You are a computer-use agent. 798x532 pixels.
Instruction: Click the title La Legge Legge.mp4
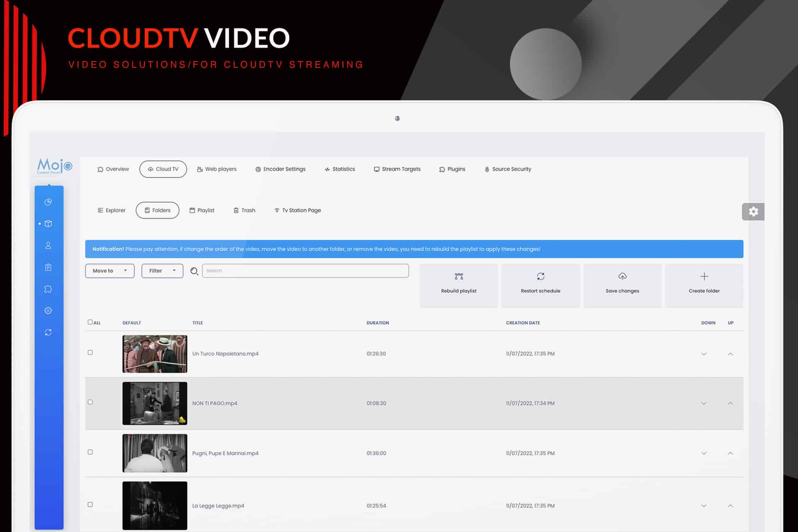(218, 506)
